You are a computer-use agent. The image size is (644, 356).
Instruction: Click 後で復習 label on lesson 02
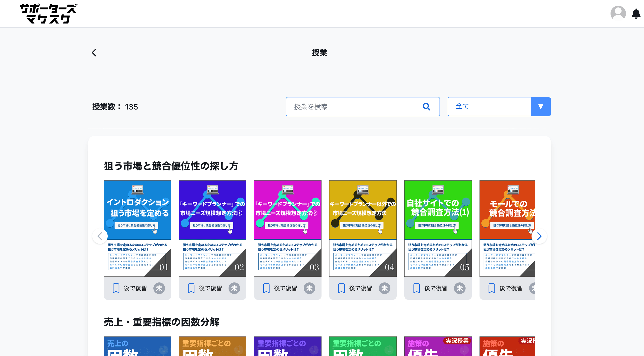(x=210, y=288)
